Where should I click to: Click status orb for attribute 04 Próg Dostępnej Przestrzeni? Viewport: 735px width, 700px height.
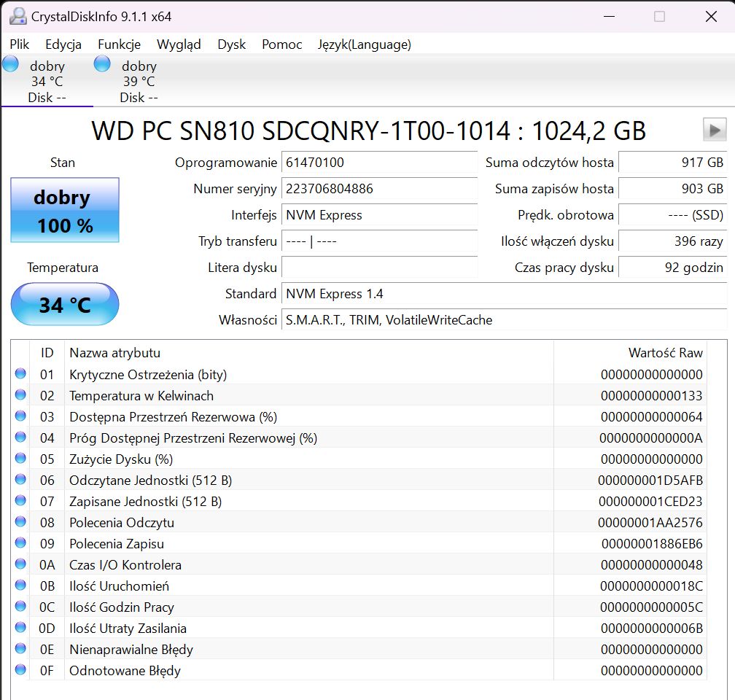click(x=20, y=437)
